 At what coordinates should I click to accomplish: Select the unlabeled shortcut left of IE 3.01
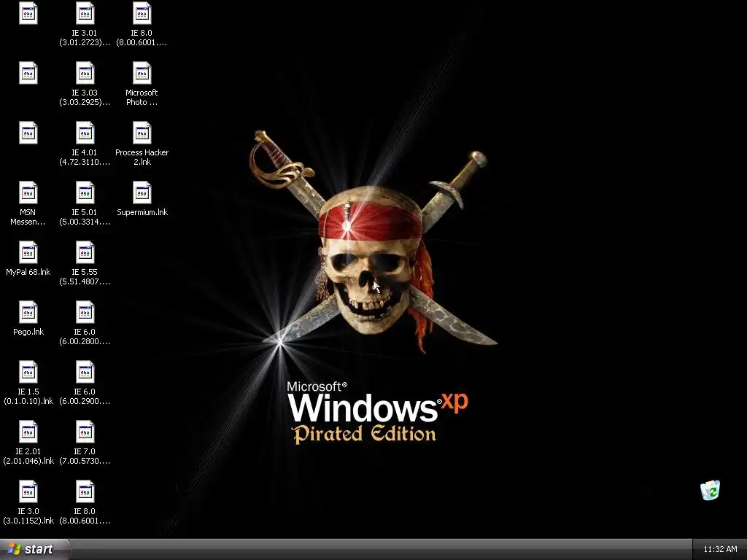tap(28, 13)
